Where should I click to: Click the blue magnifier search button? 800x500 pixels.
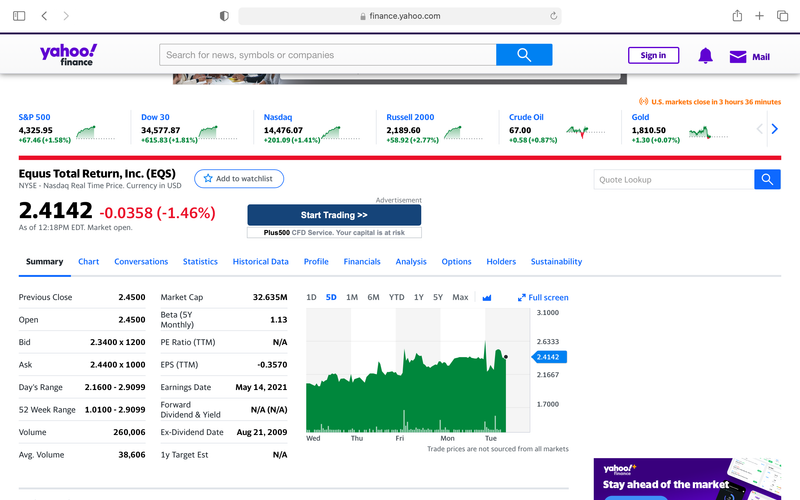click(524, 55)
